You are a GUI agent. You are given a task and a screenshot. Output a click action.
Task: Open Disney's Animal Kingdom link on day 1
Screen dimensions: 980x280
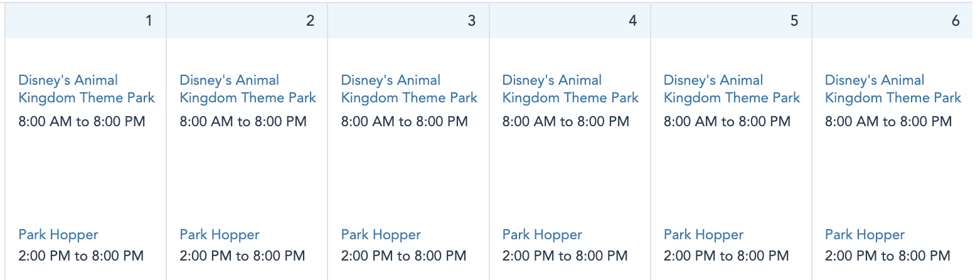coord(86,89)
